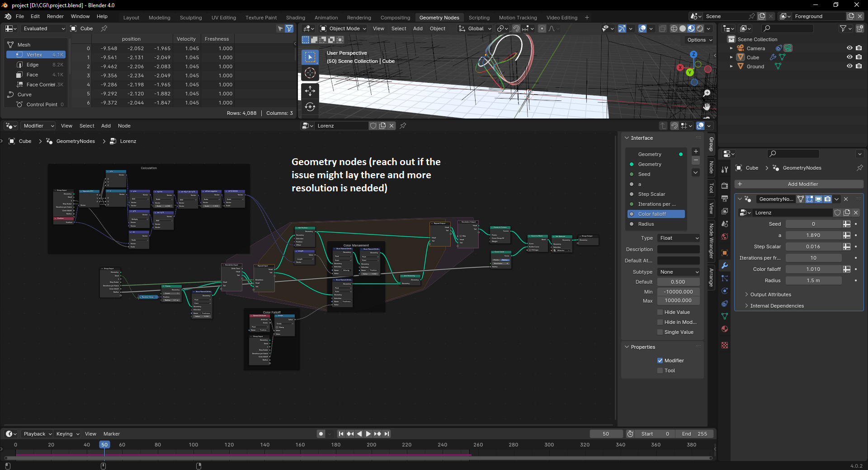868x470 pixels.
Task: Add a new item to the Interface list
Action: [696, 152]
